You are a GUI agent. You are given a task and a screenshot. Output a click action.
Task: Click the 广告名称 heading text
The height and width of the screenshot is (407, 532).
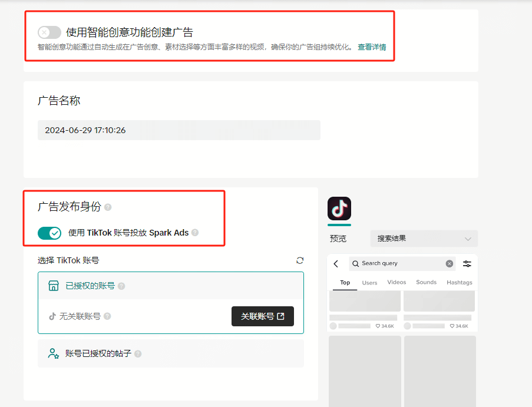[59, 101]
